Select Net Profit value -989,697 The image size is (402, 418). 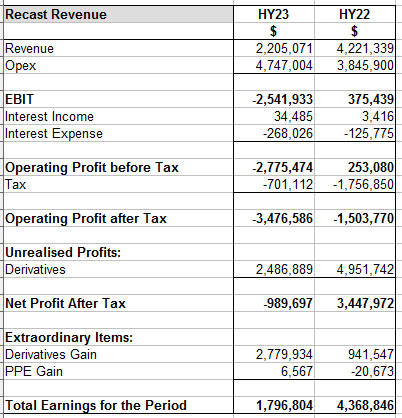click(x=288, y=304)
